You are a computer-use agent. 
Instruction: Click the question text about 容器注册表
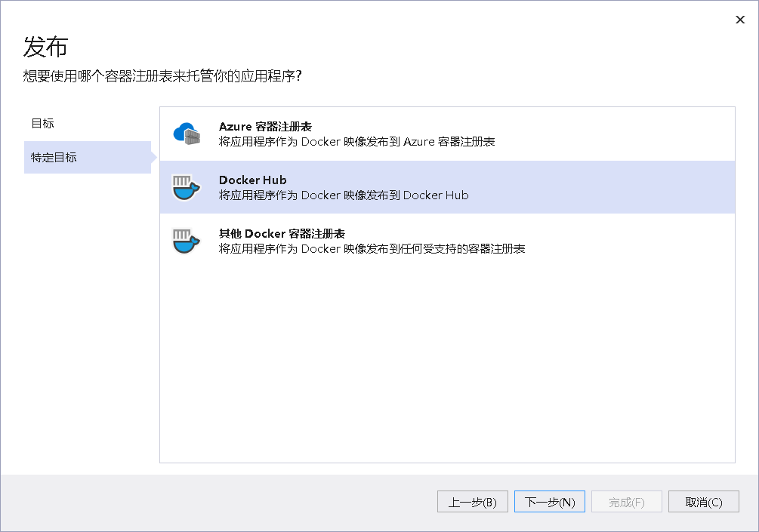point(162,76)
